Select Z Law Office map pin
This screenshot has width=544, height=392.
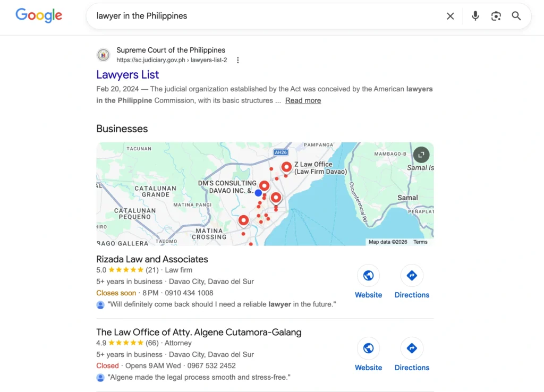(286, 167)
